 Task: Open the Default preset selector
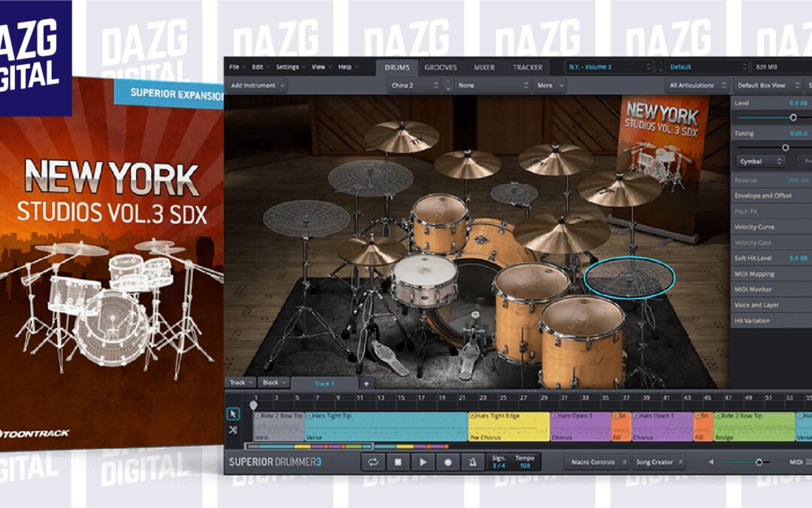click(707, 67)
